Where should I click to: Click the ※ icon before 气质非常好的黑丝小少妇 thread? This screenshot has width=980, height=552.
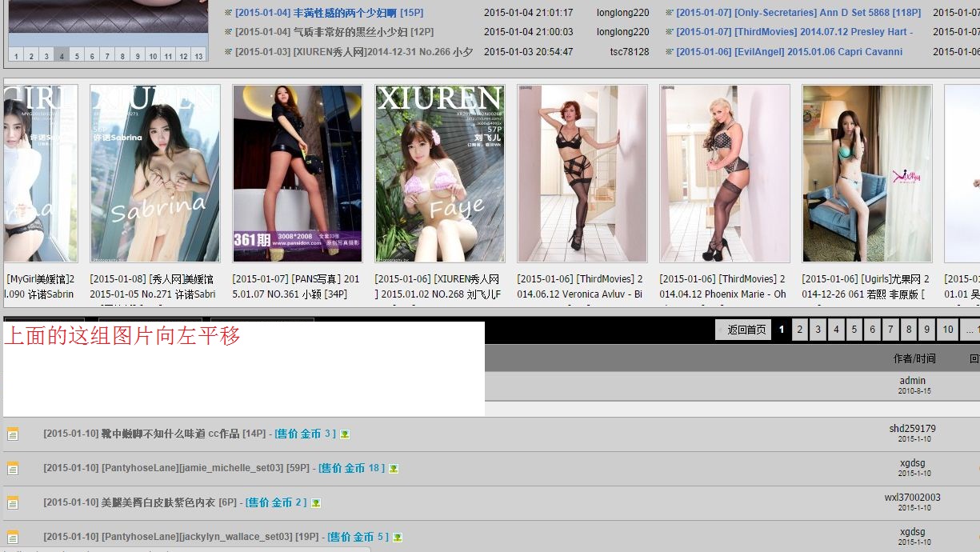point(230,32)
